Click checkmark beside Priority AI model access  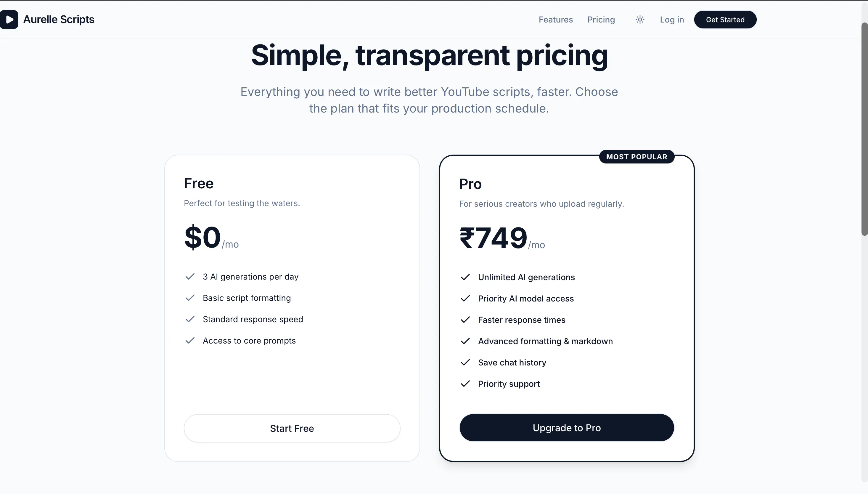[x=465, y=299]
